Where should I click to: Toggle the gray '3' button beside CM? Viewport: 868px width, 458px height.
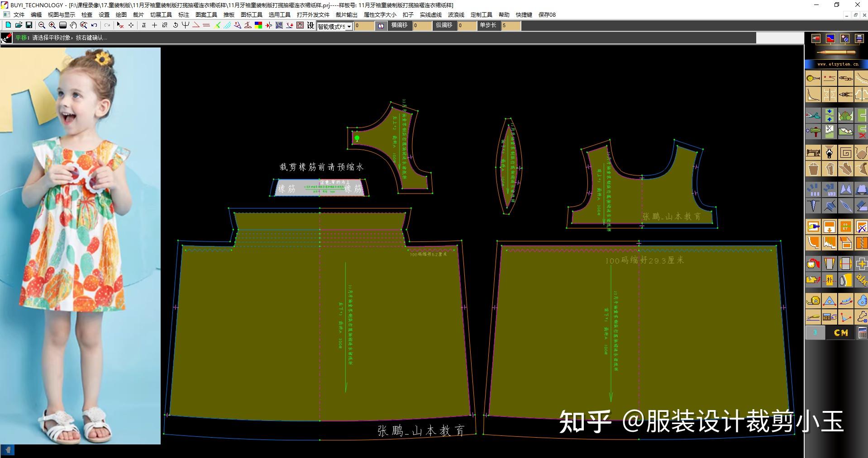[815, 333]
